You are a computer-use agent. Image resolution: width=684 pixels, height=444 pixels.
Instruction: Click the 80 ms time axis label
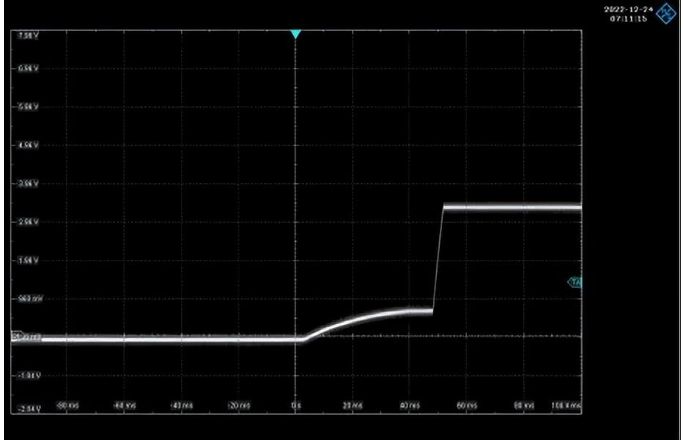click(524, 406)
